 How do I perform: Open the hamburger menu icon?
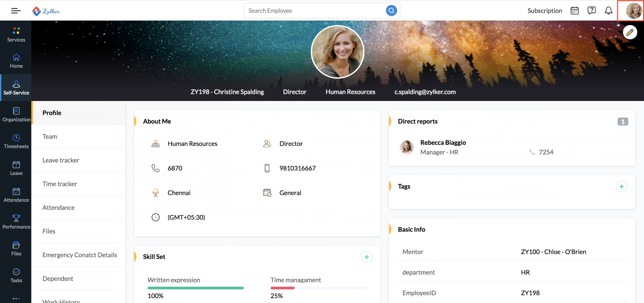click(x=16, y=11)
